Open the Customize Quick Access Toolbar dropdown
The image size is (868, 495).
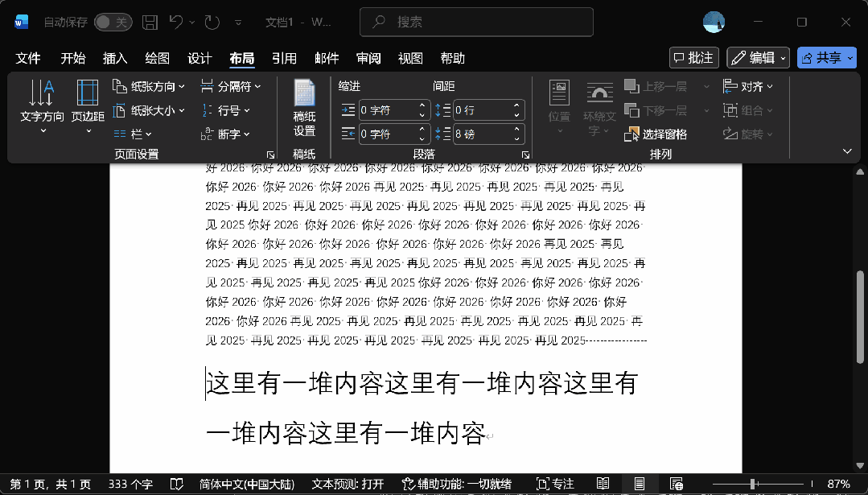[x=238, y=23]
